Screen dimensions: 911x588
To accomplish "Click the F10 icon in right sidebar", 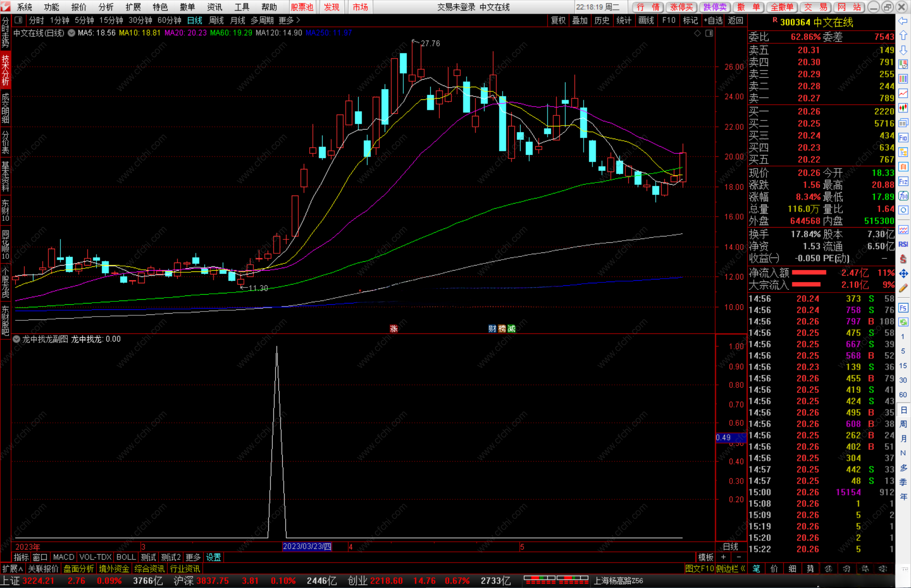I will click(903, 138).
